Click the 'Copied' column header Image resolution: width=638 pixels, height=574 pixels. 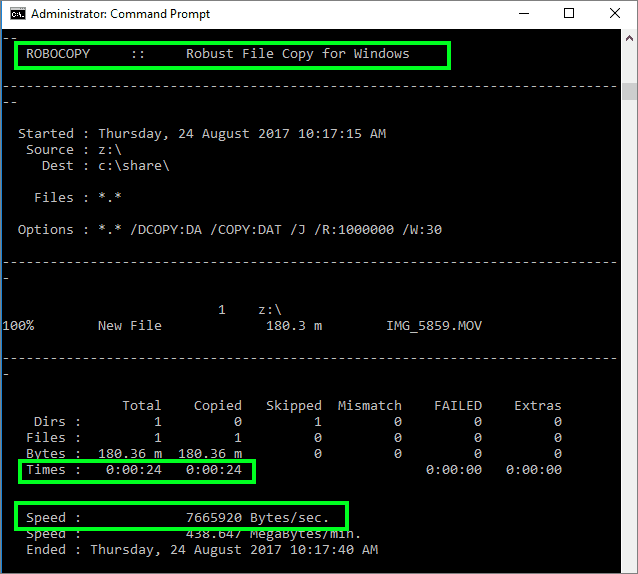point(217,406)
